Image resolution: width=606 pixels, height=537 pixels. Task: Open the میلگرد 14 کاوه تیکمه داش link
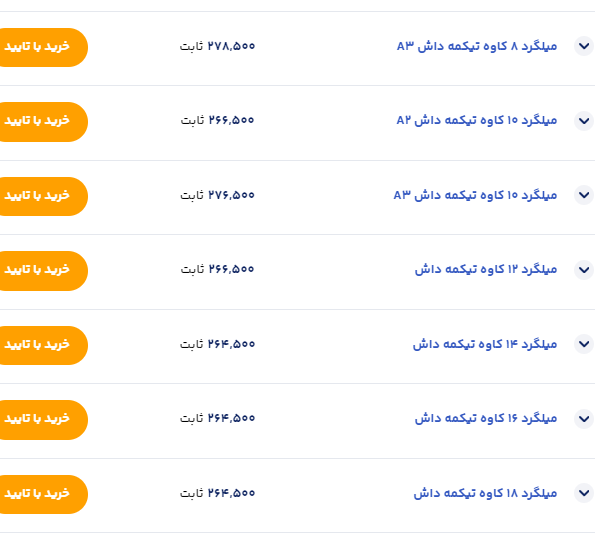click(x=485, y=344)
